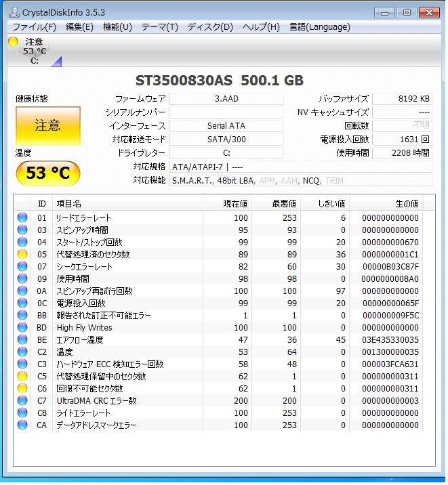Screen dimensions: 448x485
Task: Select the 代替処理保留中のセクタ数 attribute name
Action: [101, 376]
